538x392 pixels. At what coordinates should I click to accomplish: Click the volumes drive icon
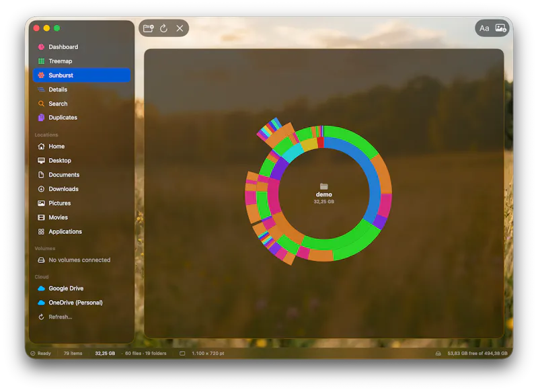pyautogui.click(x=41, y=260)
